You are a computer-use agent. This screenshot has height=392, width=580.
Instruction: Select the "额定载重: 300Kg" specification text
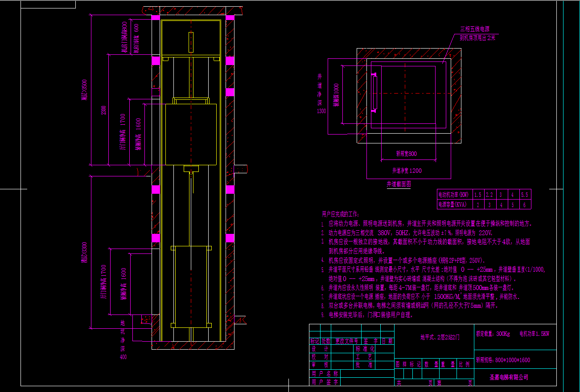[x=492, y=333]
